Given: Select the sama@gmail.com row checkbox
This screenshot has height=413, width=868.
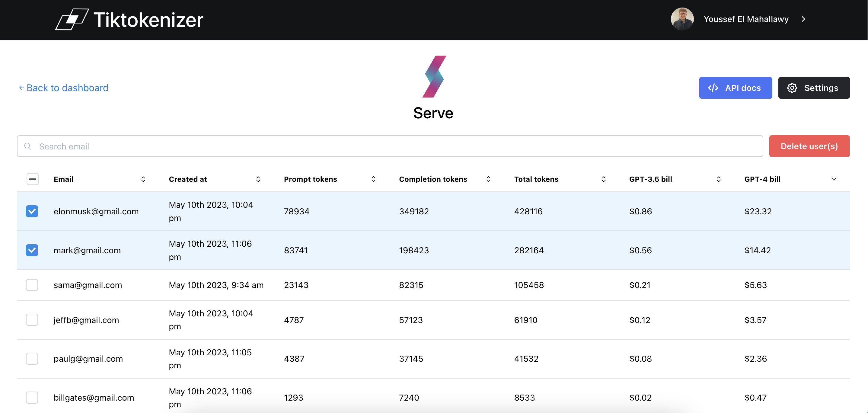Looking at the screenshot, I should [x=32, y=285].
